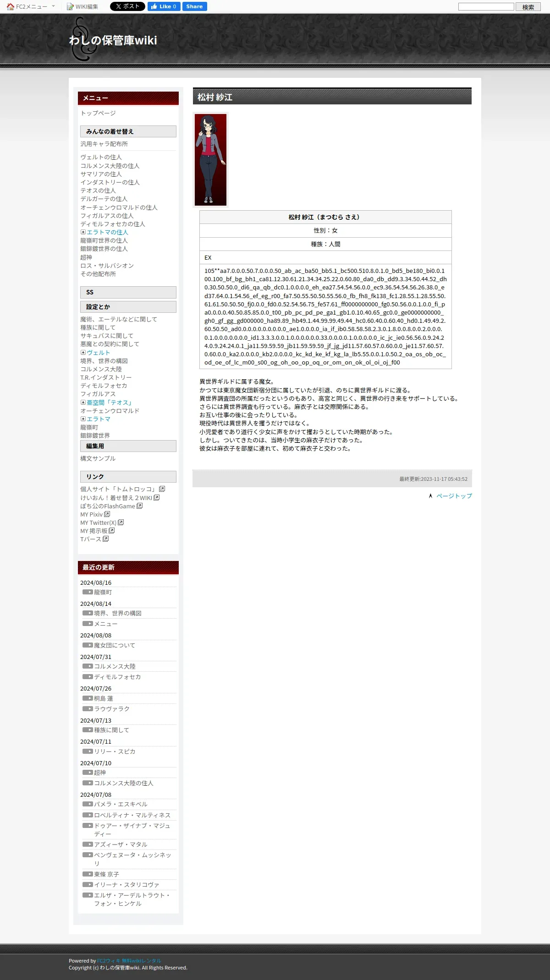Click external-link icon beside MY Pixiv

coord(107,514)
